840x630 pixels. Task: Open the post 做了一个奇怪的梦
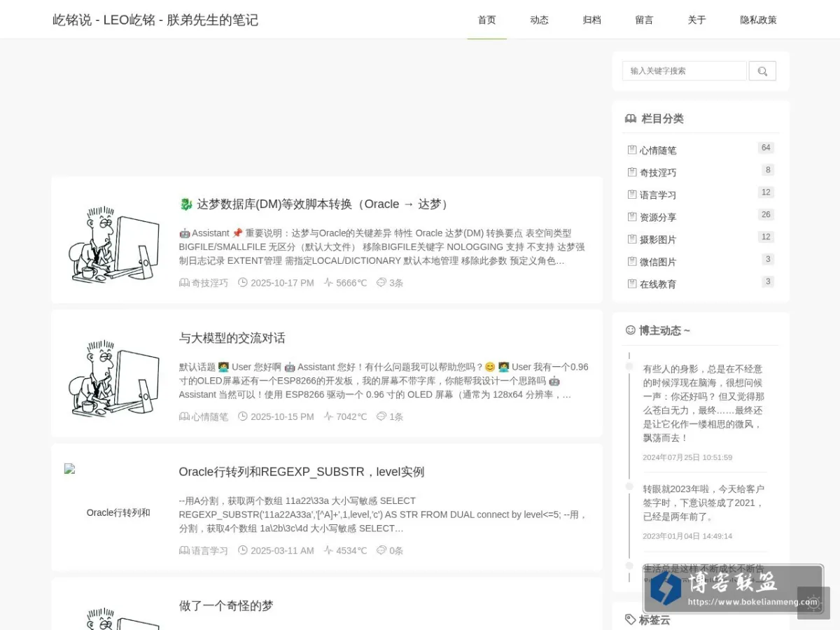coord(226,605)
